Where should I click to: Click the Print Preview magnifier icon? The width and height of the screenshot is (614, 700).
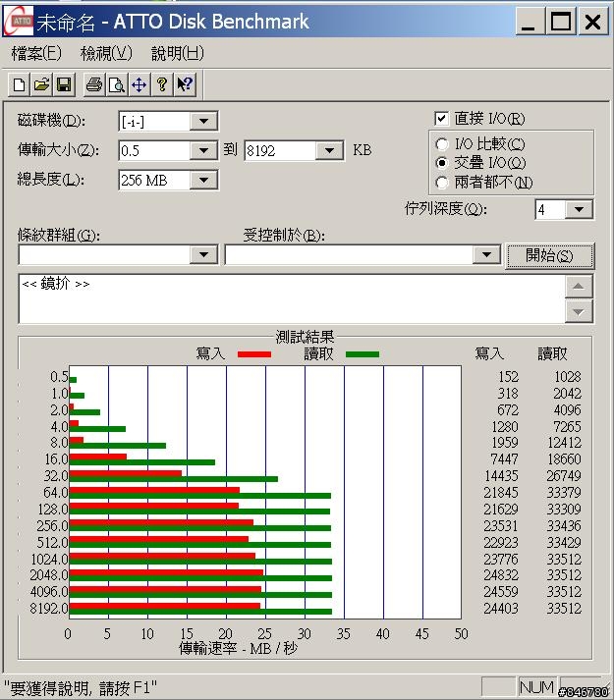pyautogui.click(x=117, y=84)
